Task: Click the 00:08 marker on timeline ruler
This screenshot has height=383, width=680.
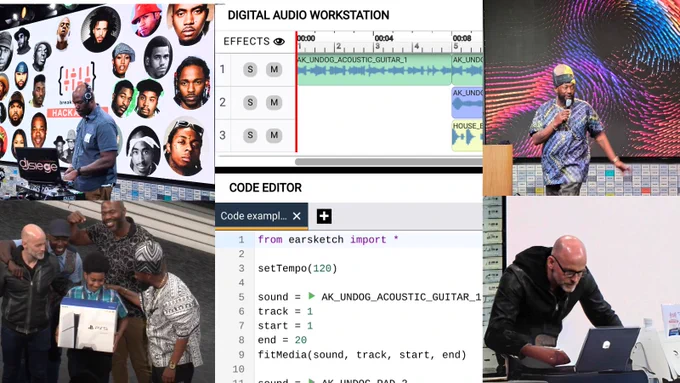Action: (x=462, y=38)
